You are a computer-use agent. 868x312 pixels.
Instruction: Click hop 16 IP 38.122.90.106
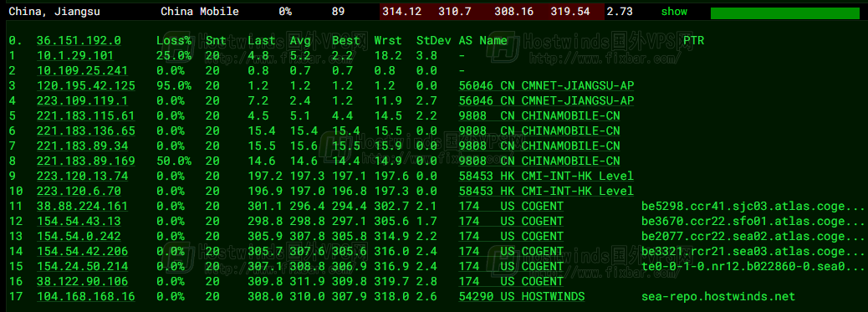click(x=83, y=282)
